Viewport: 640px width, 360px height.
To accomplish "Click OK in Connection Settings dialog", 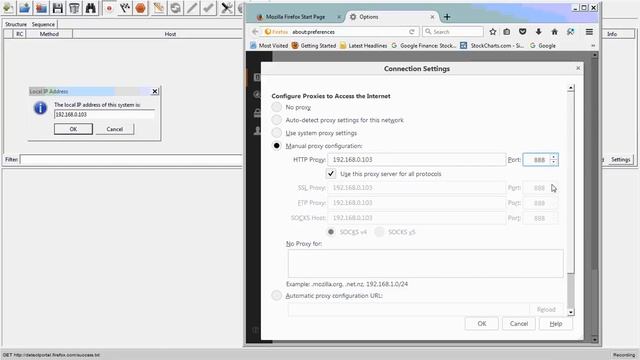I will (x=482, y=323).
